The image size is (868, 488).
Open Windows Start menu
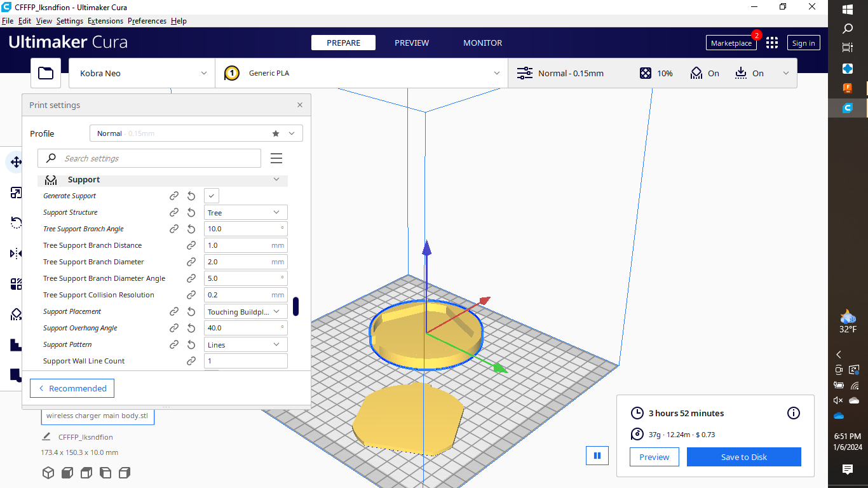coord(848,10)
